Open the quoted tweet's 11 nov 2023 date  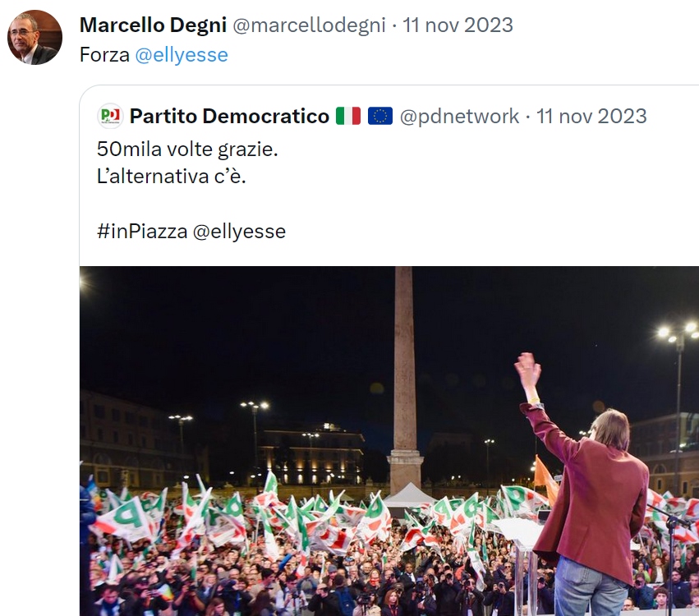[x=591, y=117]
